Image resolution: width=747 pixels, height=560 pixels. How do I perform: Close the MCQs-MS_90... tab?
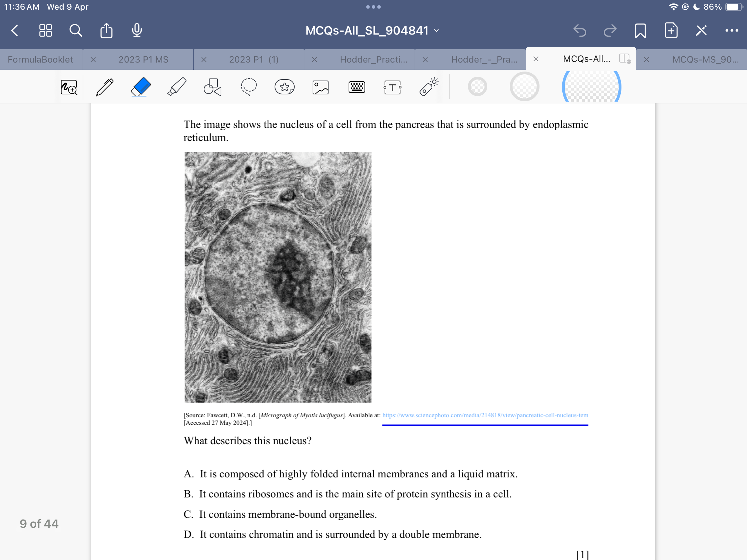click(x=646, y=59)
